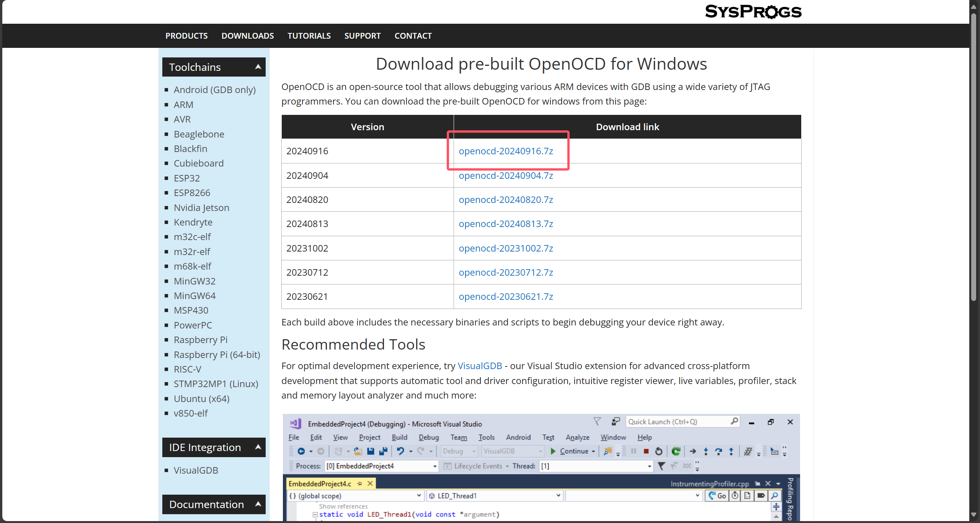
Task: Open the Nvidia Jetson toolchain link
Action: (201, 208)
